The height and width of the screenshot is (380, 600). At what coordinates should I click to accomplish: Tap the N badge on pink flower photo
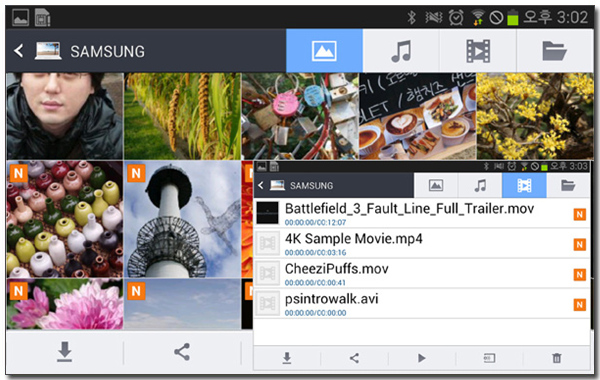coord(18,291)
